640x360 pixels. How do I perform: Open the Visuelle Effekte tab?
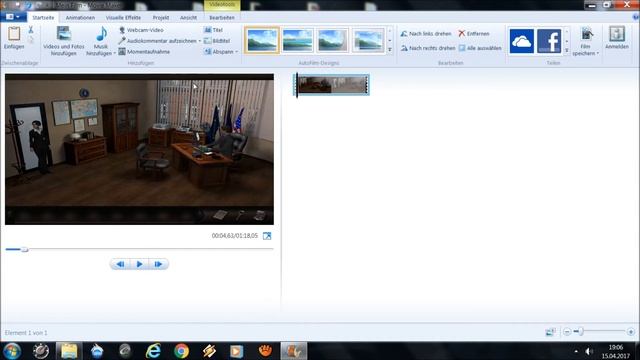pos(123,18)
